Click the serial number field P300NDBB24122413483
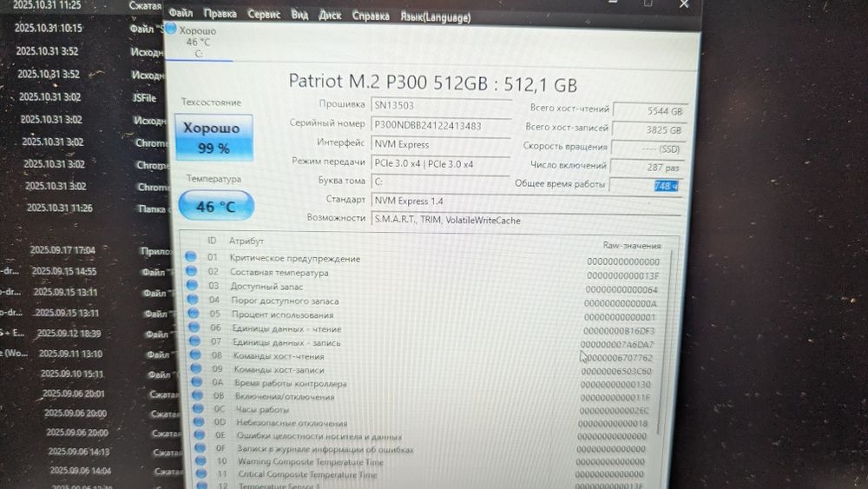 (x=441, y=125)
